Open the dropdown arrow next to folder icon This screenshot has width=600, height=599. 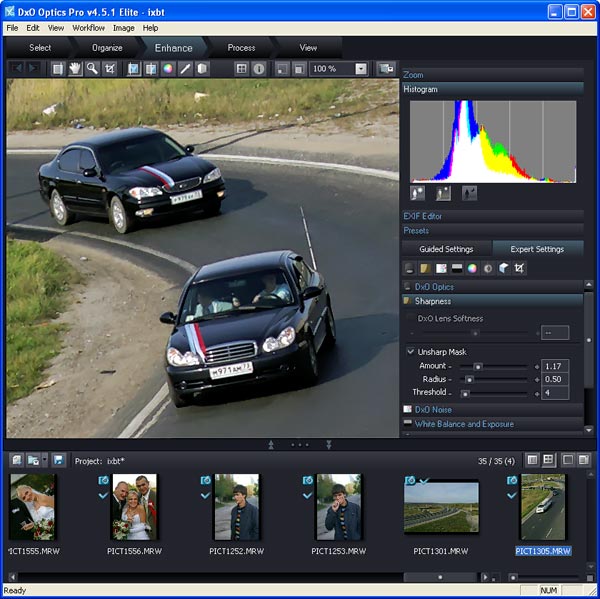pyautogui.click(x=45, y=460)
